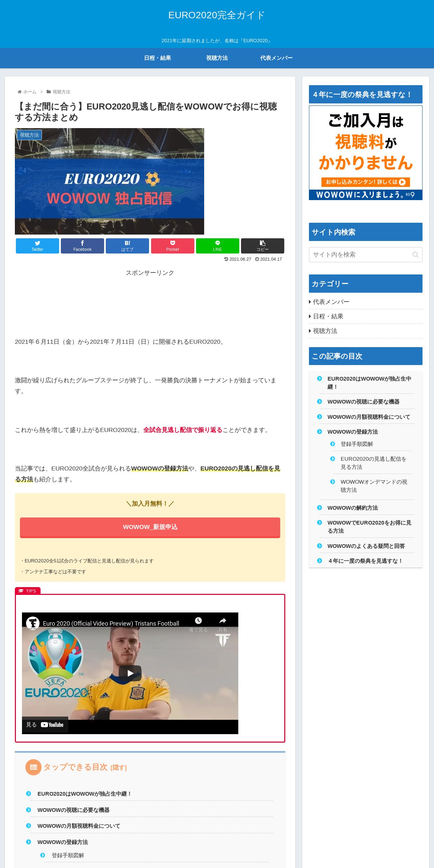
Task: Click the EURO2020 WOWOW 独占配信 featured image
Action: pos(110,181)
